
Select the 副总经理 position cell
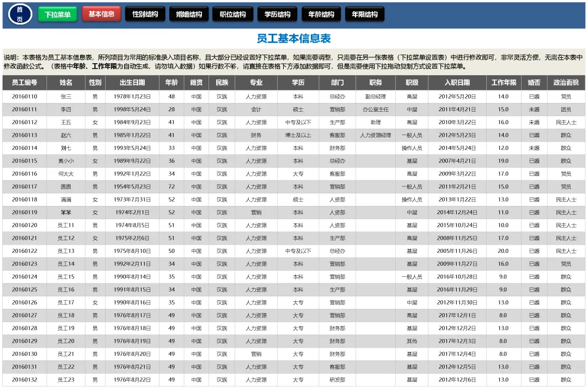coord(375,97)
